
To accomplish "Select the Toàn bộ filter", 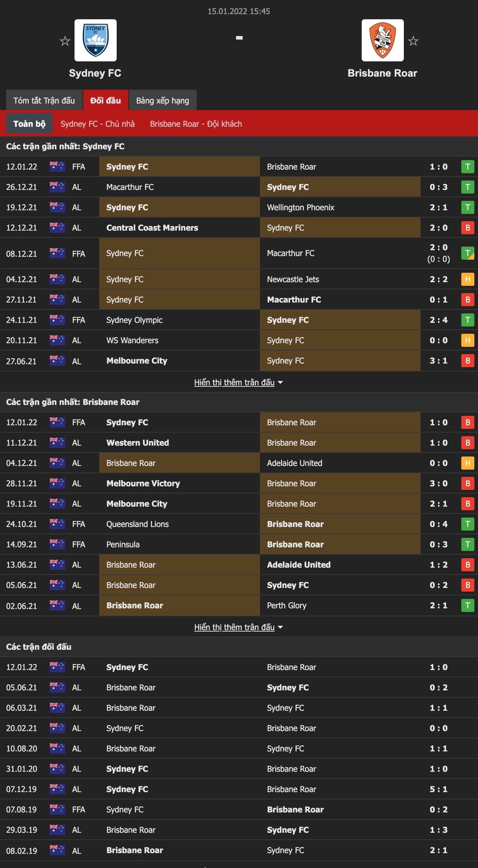I will pyautogui.click(x=29, y=124).
